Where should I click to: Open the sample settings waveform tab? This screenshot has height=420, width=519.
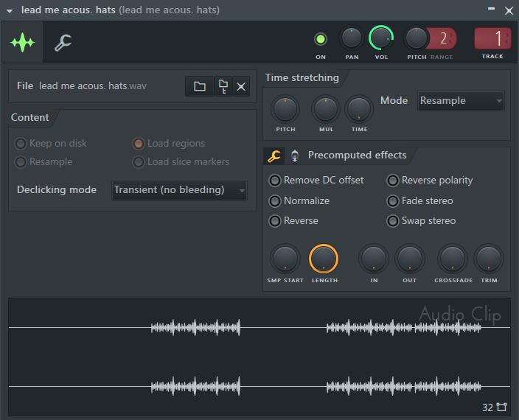pyautogui.click(x=22, y=43)
